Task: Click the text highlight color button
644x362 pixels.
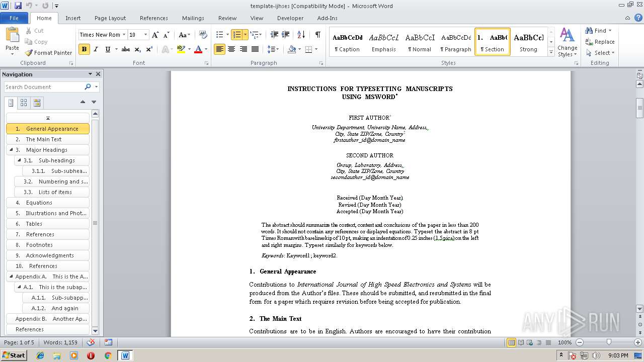Action: click(x=181, y=49)
